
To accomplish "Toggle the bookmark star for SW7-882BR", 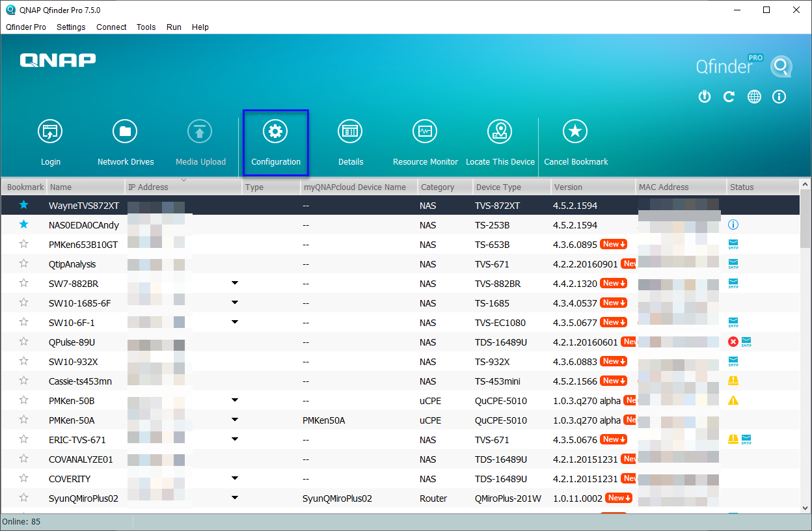I will 24,283.
